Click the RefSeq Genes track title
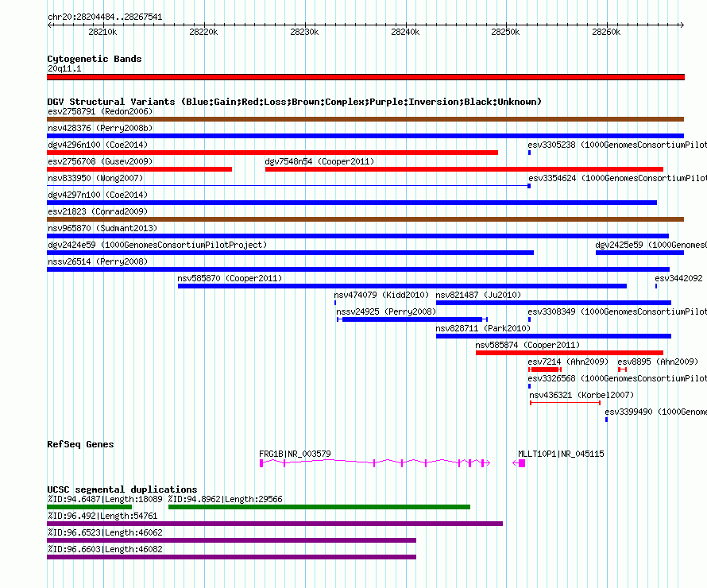The height and width of the screenshot is (588, 707). tap(80, 444)
